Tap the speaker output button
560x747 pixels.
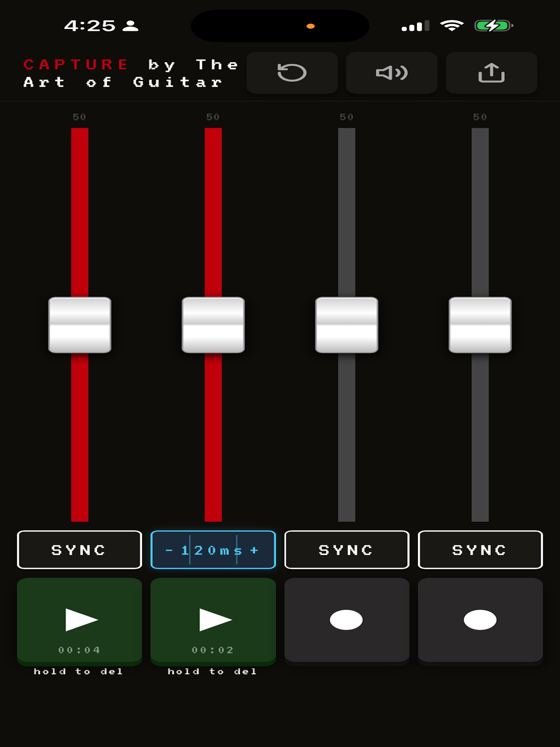[392, 72]
